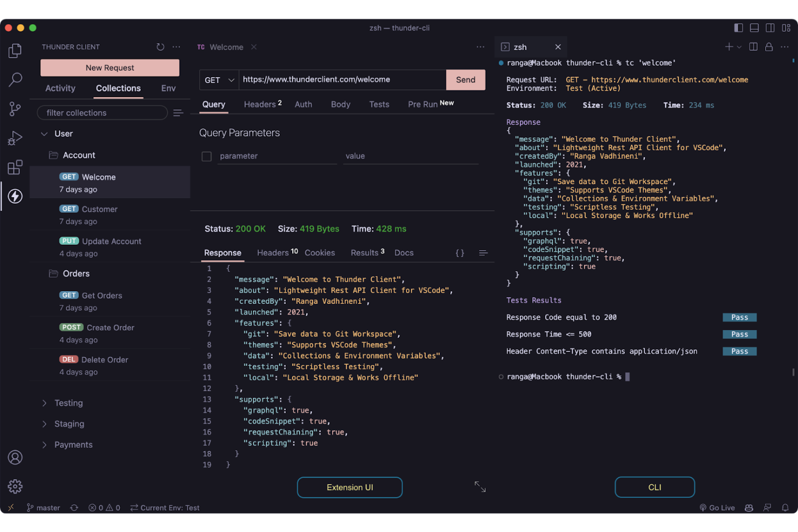The width and height of the screenshot is (798, 532).
Task: Enable the query parameter checkbox
Action: [x=207, y=156]
